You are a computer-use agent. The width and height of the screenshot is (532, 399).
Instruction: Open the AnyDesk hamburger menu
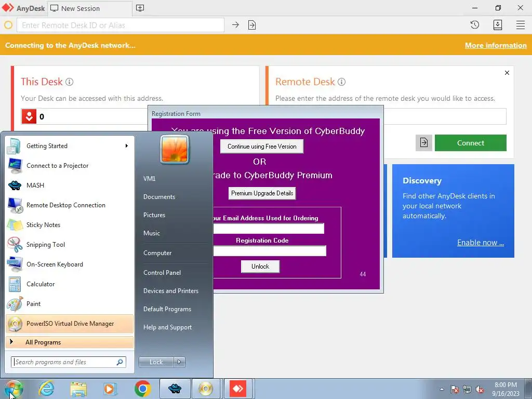point(521,25)
